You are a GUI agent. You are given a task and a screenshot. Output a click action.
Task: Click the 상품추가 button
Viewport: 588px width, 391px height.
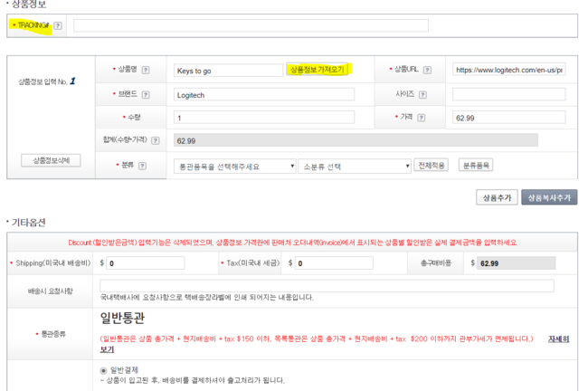497,197
